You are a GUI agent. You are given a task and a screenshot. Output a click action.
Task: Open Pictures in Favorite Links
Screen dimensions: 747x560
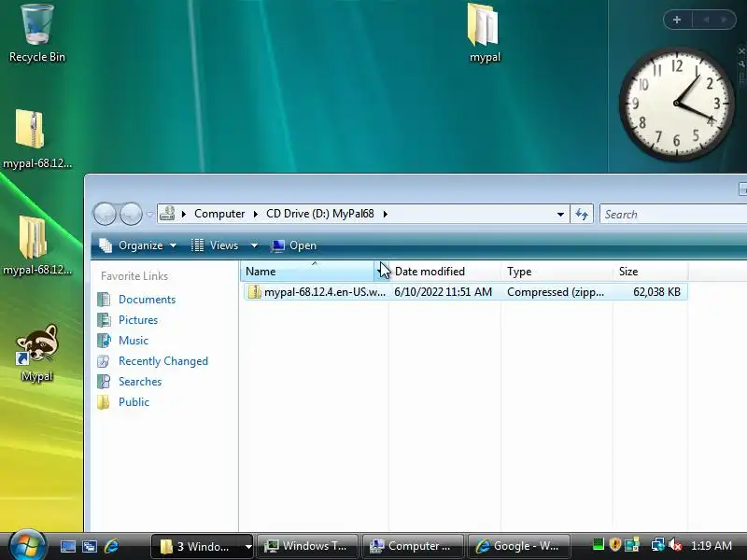point(138,320)
